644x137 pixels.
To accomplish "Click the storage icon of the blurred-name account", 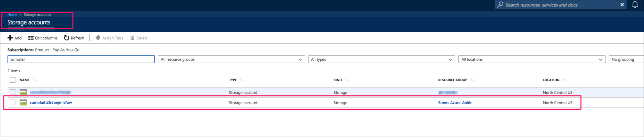I will click(23, 92).
